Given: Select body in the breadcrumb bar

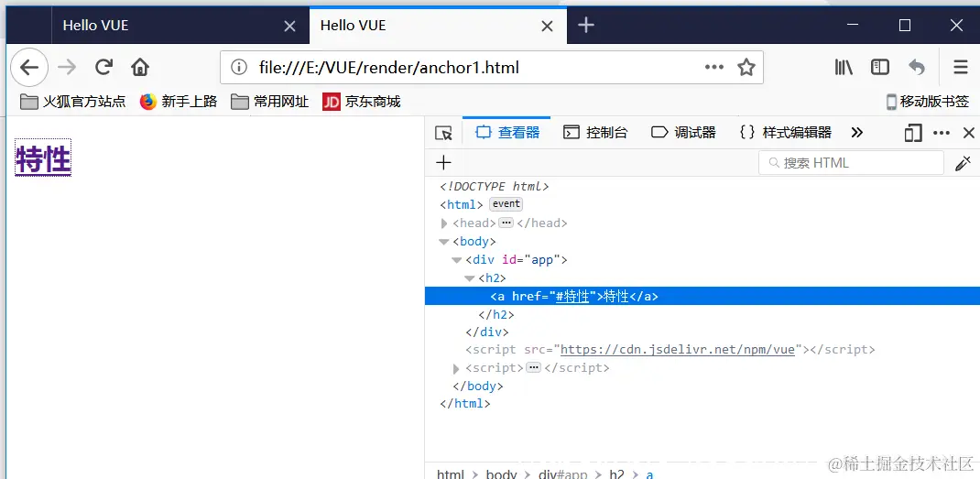Looking at the screenshot, I should point(501,474).
